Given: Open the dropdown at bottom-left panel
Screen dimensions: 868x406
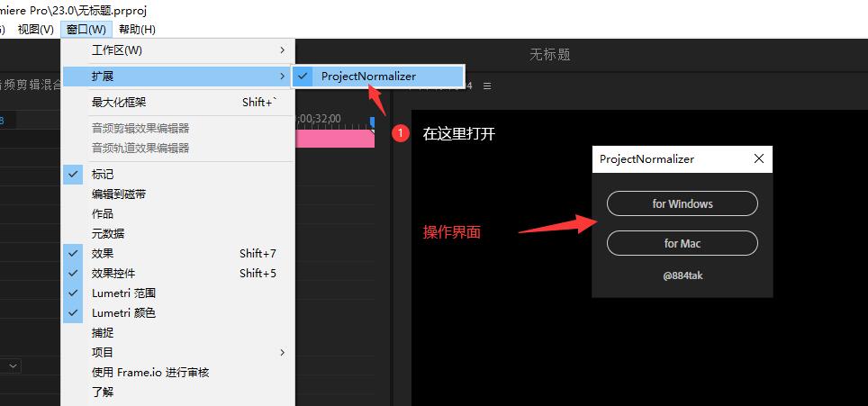Looking at the screenshot, I should tap(14, 365).
